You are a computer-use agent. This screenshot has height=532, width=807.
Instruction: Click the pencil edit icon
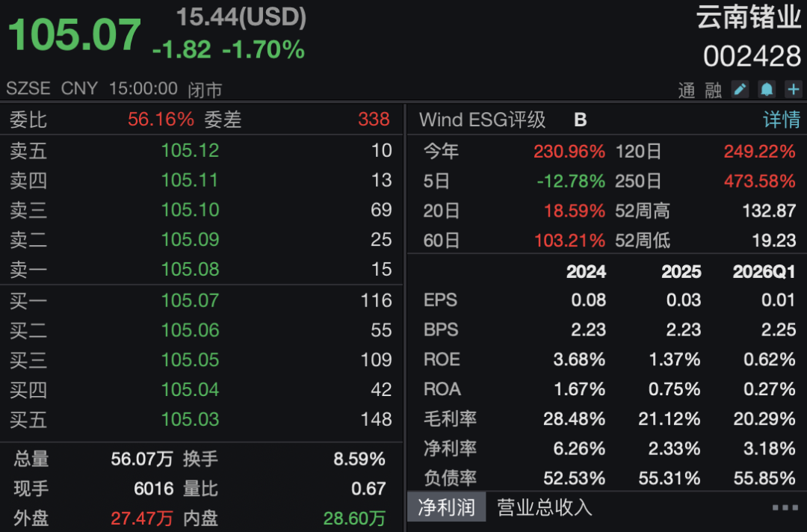click(x=740, y=90)
